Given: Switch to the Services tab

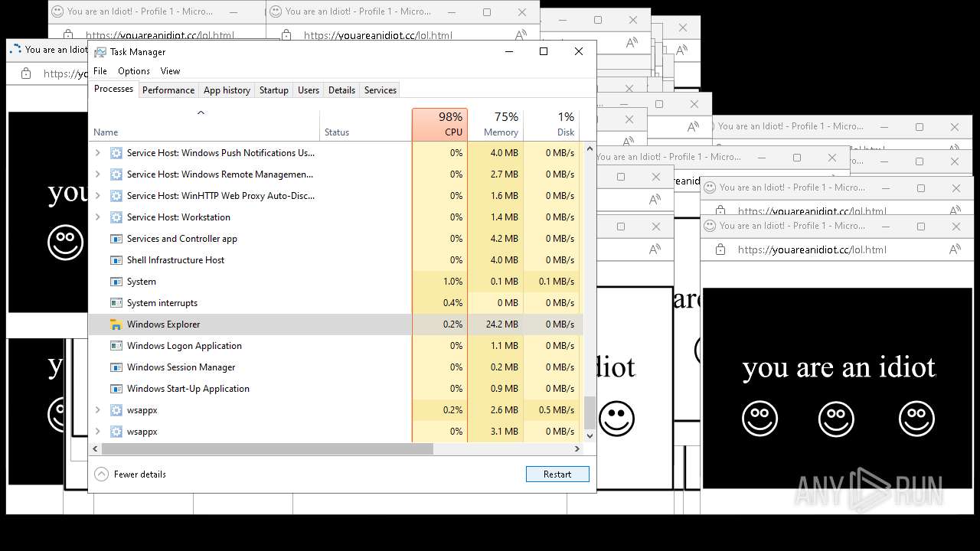Looking at the screenshot, I should coord(381,90).
